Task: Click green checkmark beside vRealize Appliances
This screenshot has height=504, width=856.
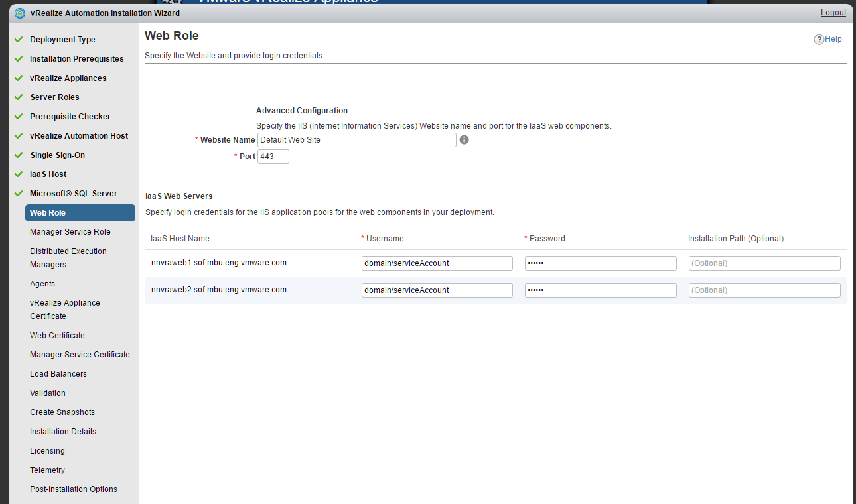Action: click(x=19, y=78)
